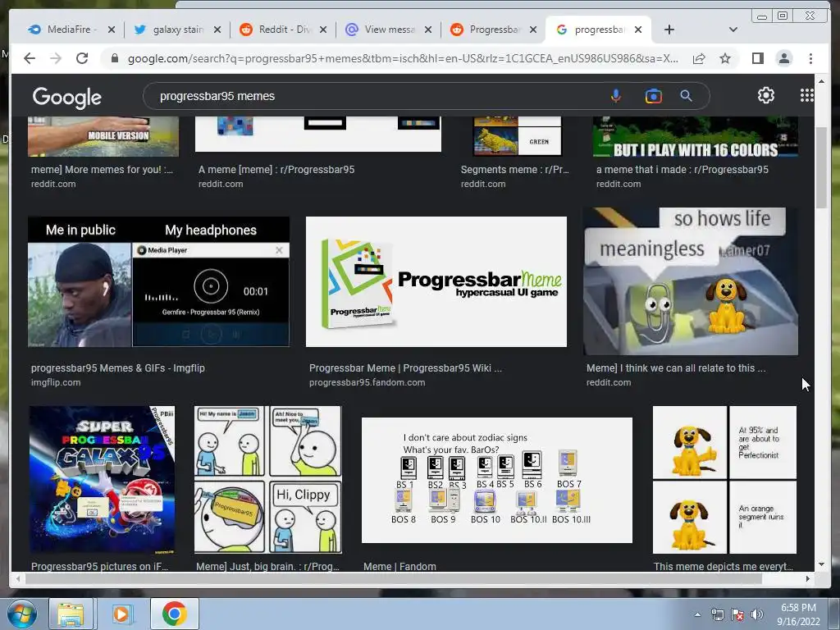The width and height of the screenshot is (840, 630).
Task: Click the horizontal scrollbar right arrow
Action: [807, 578]
